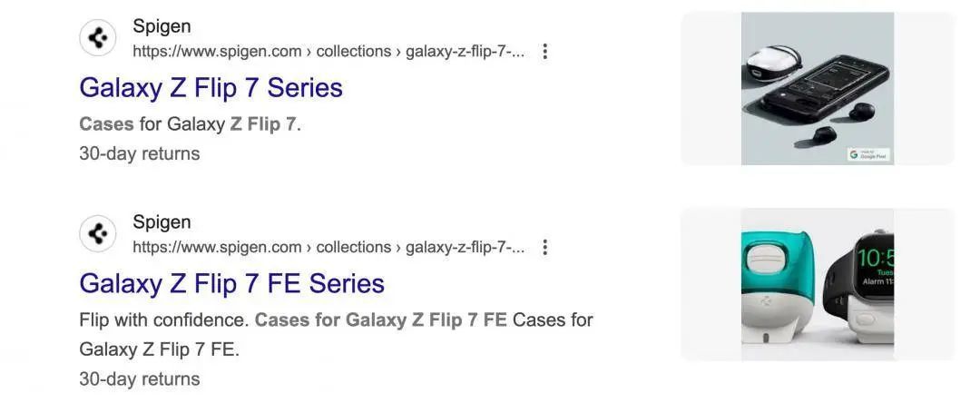
Task: Click the bold "Cases for Galaxy Z Flip 7 FE" text
Action: click(x=380, y=320)
